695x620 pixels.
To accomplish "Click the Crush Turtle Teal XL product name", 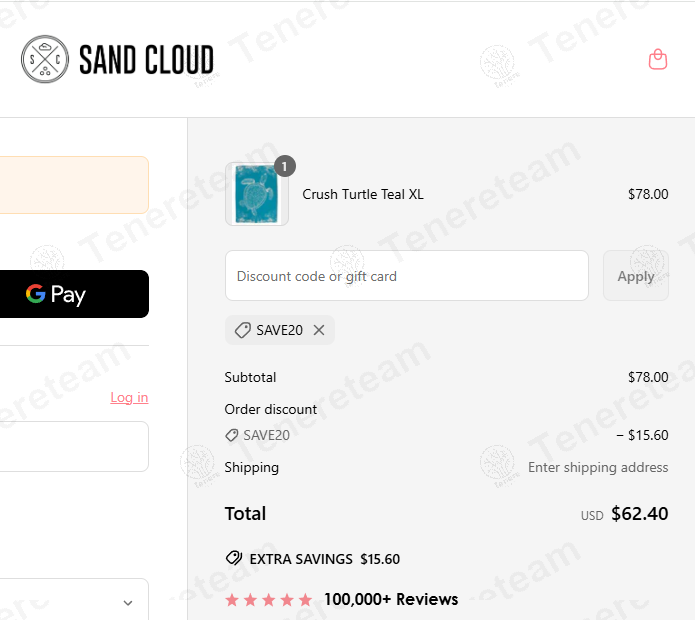I will [x=363, y=194].
